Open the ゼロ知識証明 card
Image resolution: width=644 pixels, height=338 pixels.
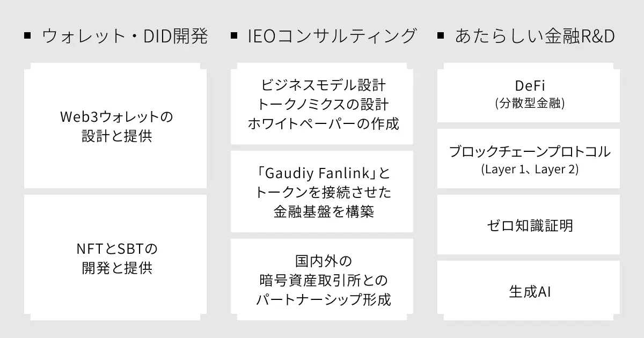coord(530,225)
